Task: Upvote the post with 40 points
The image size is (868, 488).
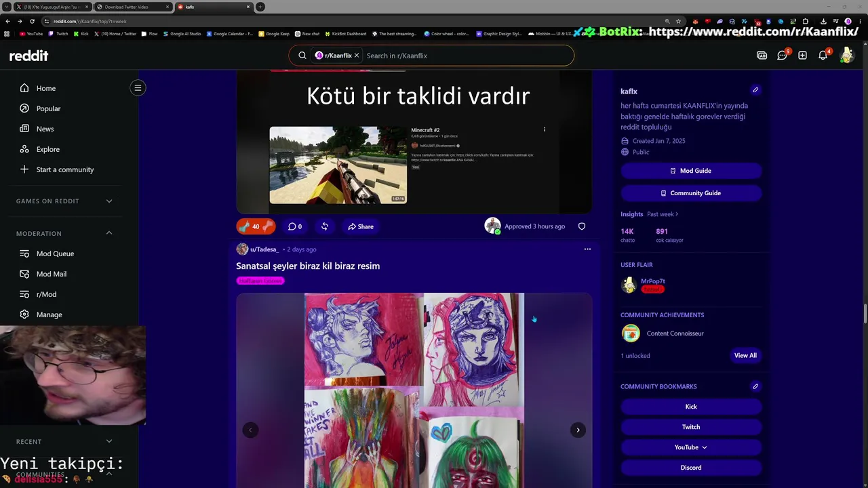Action: point(244,226)
